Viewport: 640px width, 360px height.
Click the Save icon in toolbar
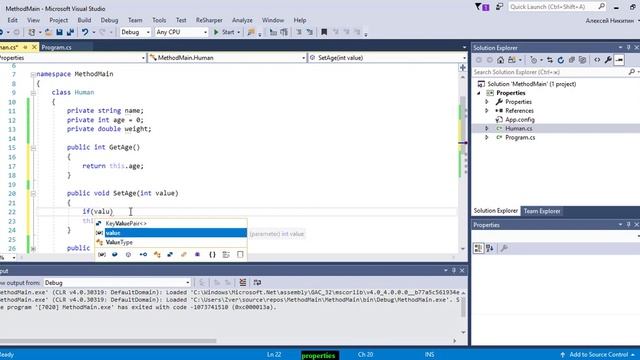tap(60, 32)
